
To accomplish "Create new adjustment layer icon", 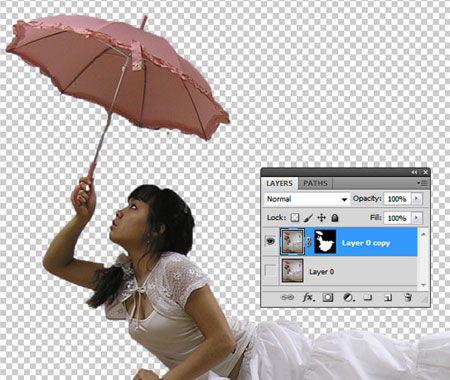I will 348,297.
